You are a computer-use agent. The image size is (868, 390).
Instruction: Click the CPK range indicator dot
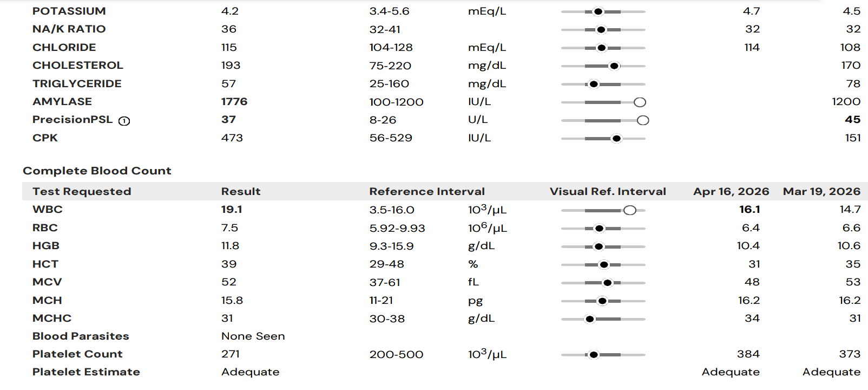(x=616, y=139)
